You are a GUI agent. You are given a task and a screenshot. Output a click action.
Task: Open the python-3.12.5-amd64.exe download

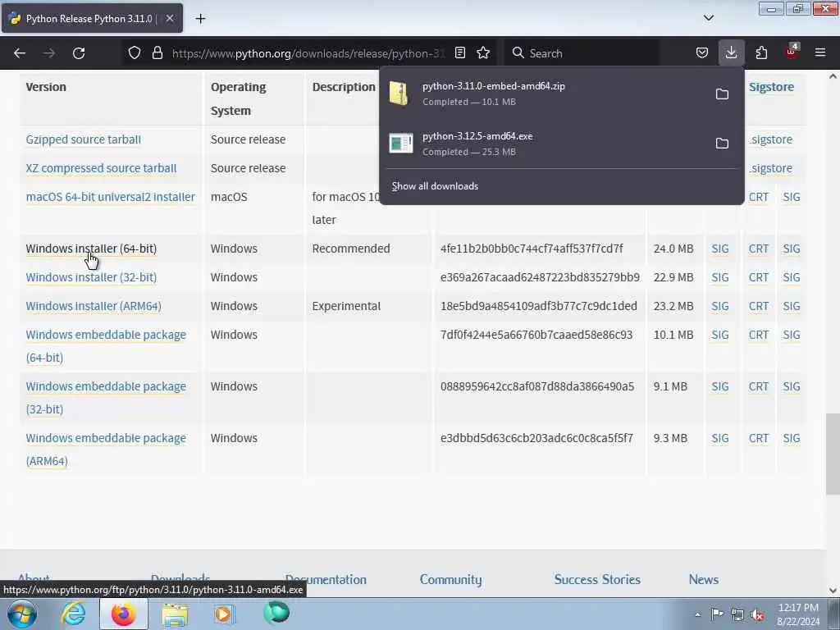pyautogui.click(x=545, y=144)
